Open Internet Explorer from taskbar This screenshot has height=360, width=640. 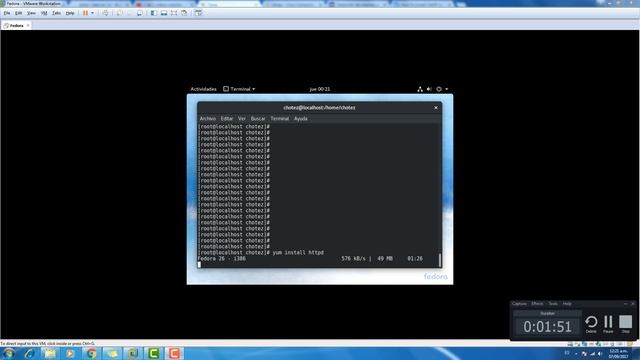29,353
